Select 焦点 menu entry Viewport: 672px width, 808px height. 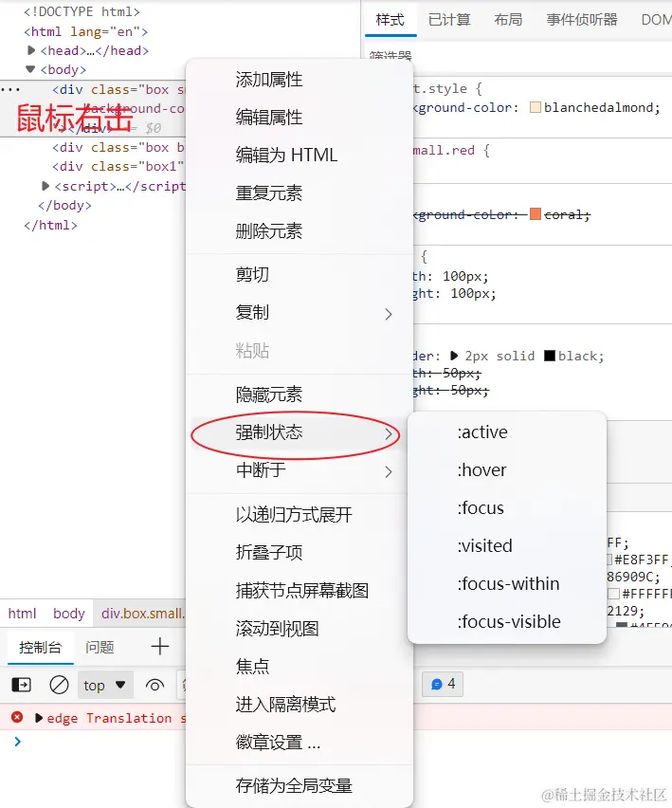tap(252, 667)
